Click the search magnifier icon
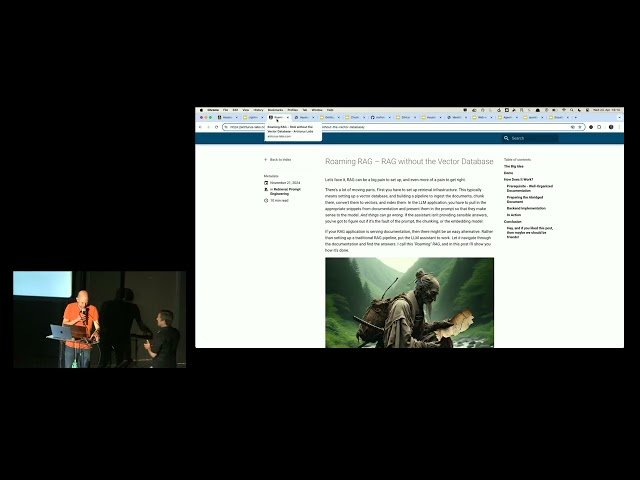Viewport: 640px width, 480px height. point(506,138)
